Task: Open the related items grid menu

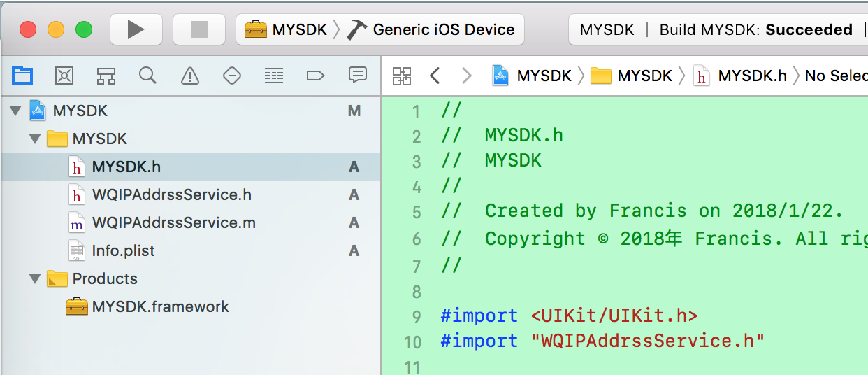Action: click(402, 76)
